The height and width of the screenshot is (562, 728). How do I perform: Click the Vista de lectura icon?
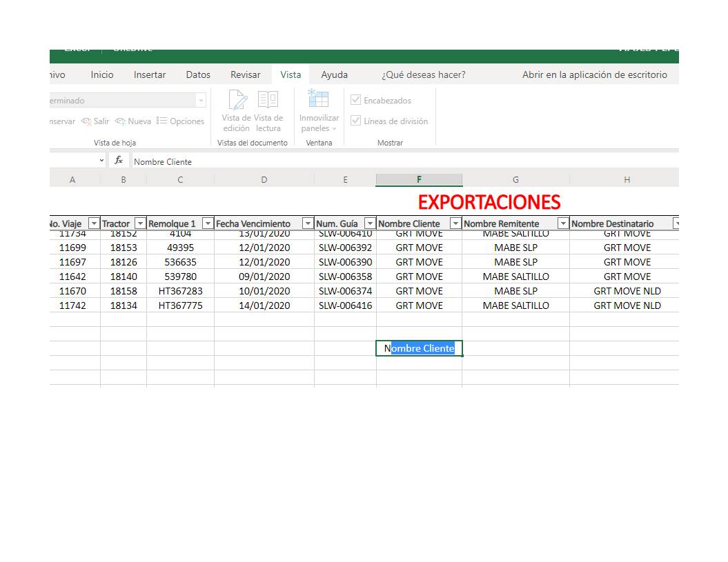pos(268,100)
